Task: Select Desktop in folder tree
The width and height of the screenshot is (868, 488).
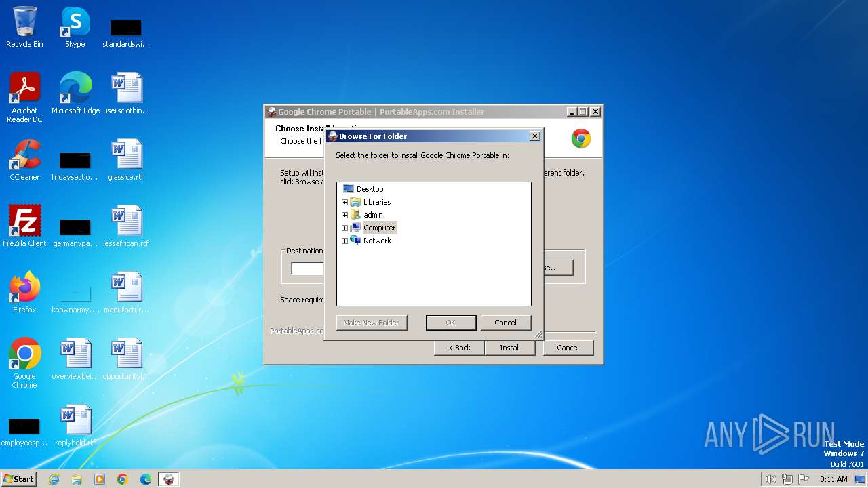Action: (x=370, y=189)
